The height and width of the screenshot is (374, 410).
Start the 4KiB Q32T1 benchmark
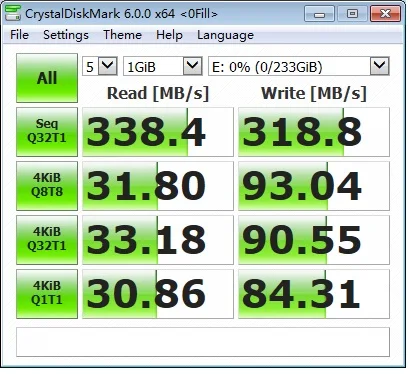tap(47, 240)
